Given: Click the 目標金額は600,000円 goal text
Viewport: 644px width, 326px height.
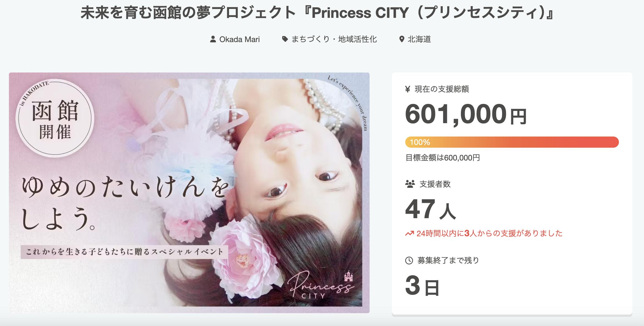Looking at the screenshot, I should click(x=443, y=158).
